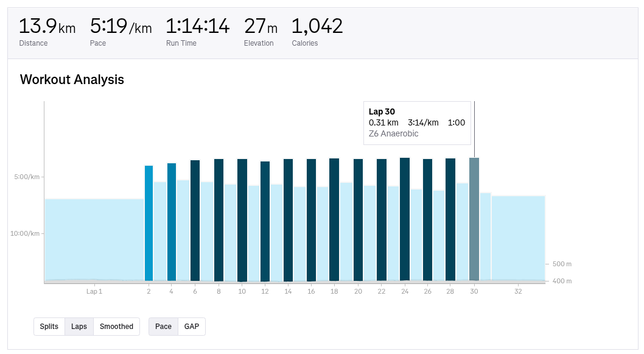
Task: Click the 27 m elevation value
Action: click(x=261, y=26)
